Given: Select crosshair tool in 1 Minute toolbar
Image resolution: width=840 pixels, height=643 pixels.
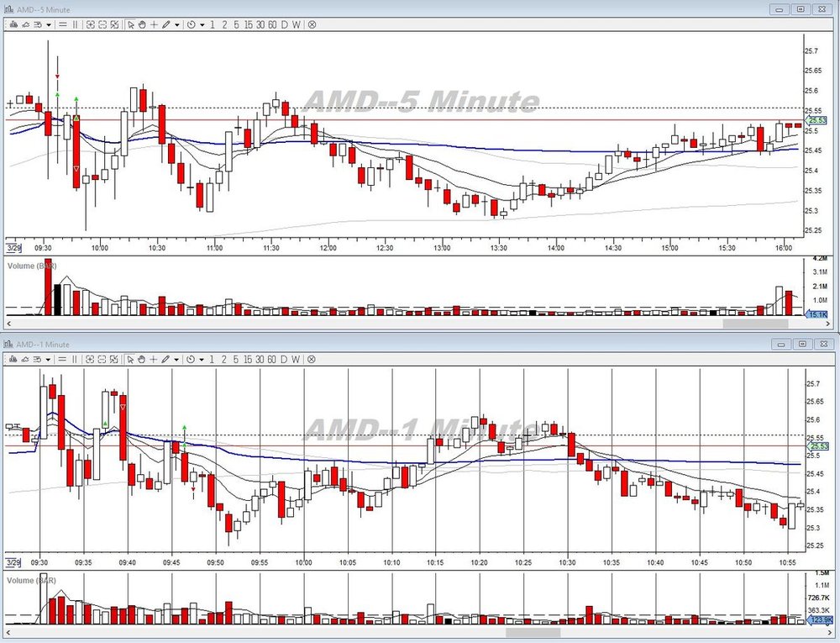Looking at the screenshot, I should tap(154, 359).
